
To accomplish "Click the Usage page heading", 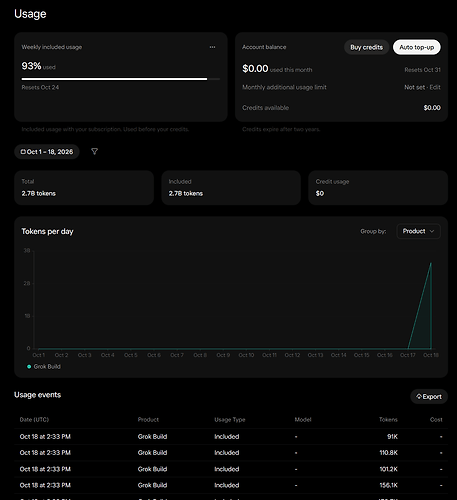I will click(x=30, y=14).
